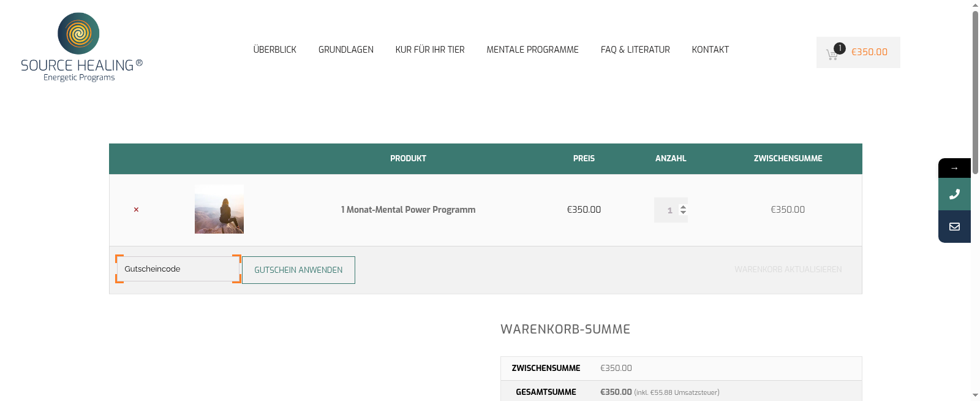Open the shopping cart icon in header
Image resolution: width=980 pixels, height=401 pixels.
point(832,54)
